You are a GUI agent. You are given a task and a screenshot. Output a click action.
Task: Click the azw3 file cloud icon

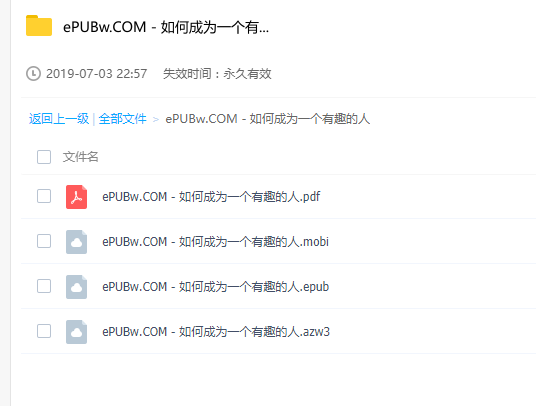point(76,332)
